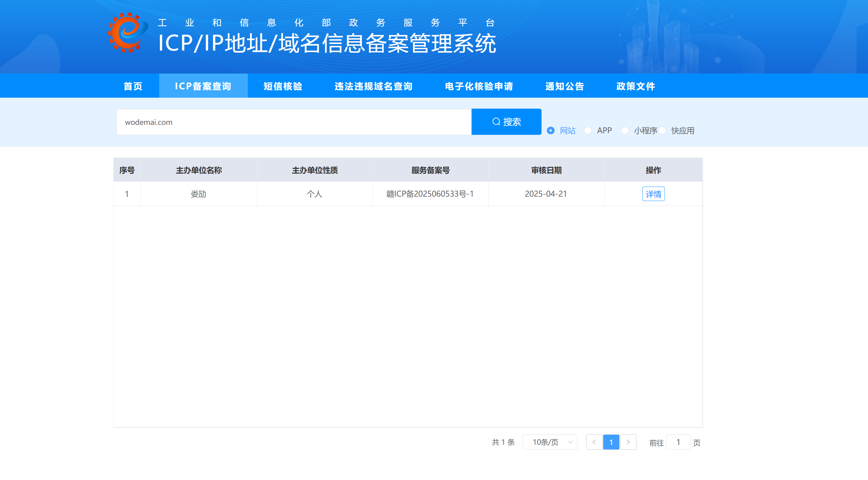This screenshot has width=868, height=480.
Task: Open the 政策文件 tab
Action: pyautogui.click(x=635, y=86)
